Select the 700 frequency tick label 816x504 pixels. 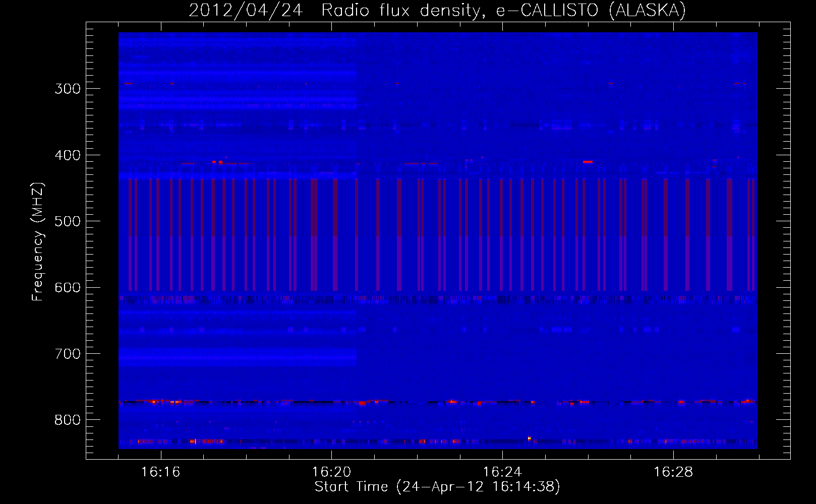(68, 354)
